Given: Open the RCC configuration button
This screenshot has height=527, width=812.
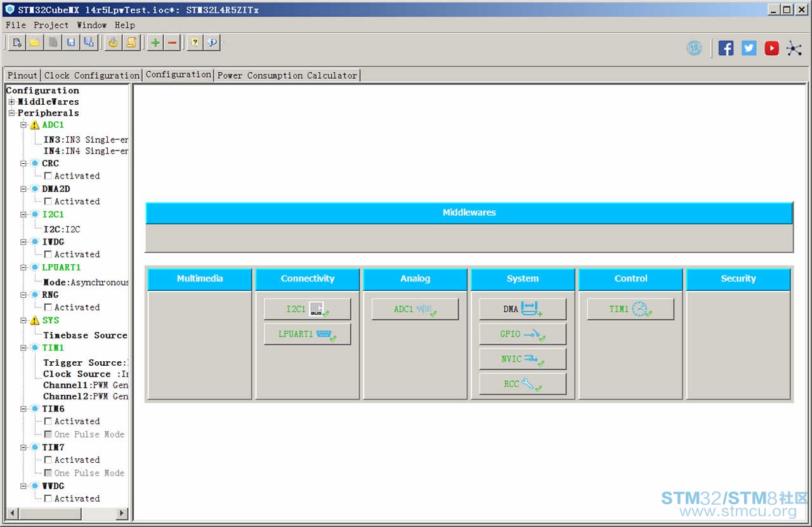Looking at the screenshot, I should point(523,384).
